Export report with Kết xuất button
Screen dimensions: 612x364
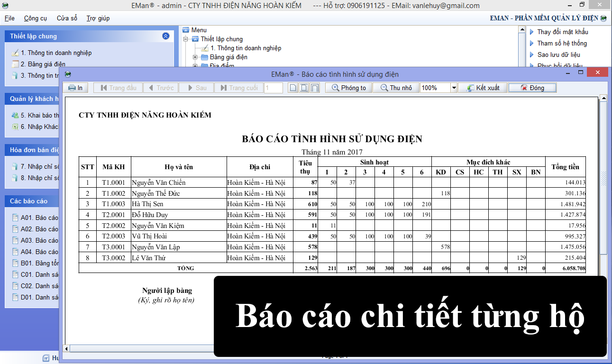pyautogui.click(x=483, y=88)
